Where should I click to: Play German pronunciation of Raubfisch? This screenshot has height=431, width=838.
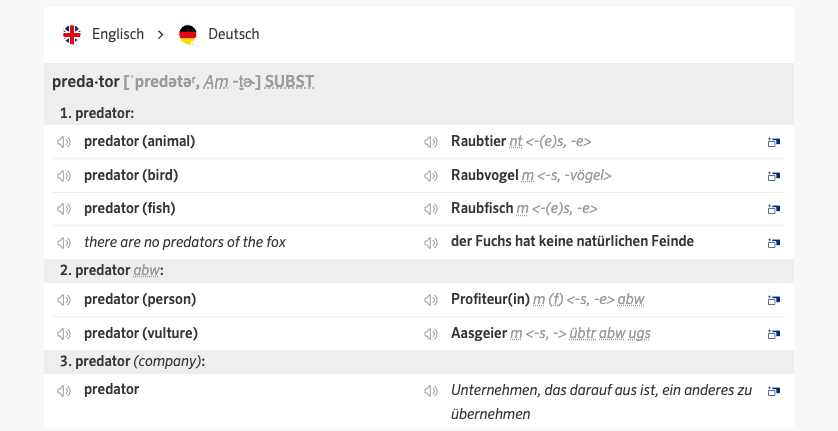[x=431, y=209]
